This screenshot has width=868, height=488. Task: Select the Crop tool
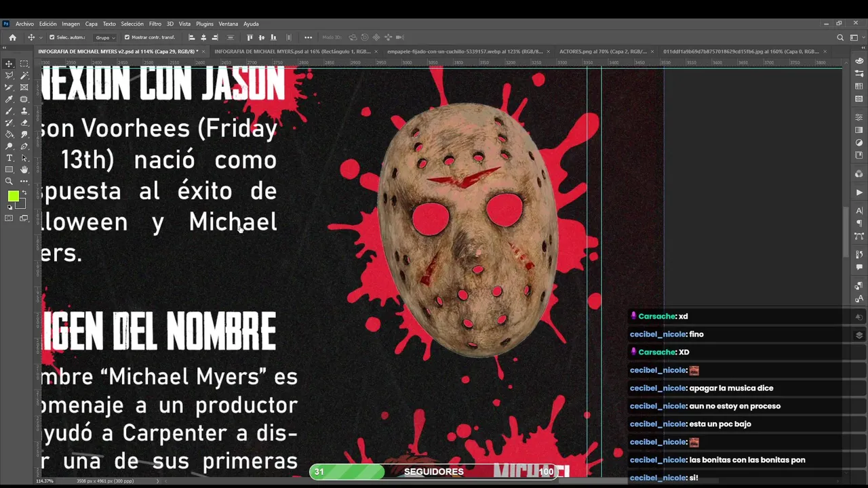tap(9, 87)
